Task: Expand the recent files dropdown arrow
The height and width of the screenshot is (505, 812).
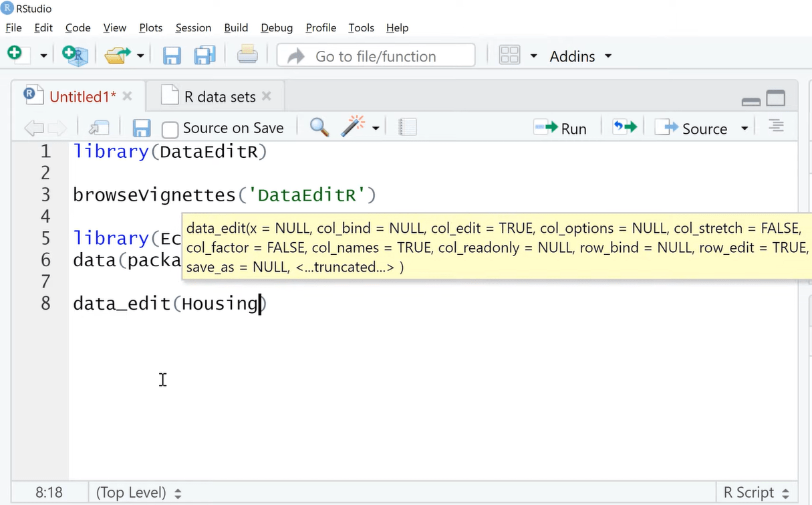Action: click(140, 56)
